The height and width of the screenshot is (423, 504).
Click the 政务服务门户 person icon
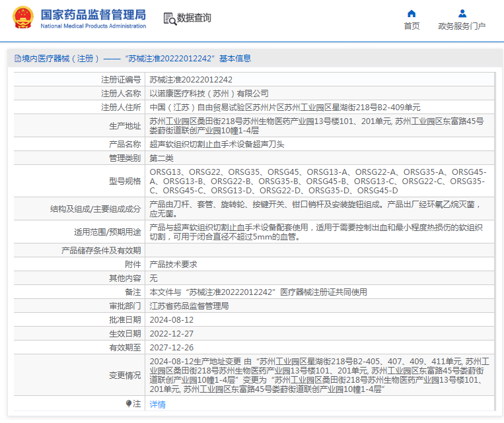[x=462, y=13]
